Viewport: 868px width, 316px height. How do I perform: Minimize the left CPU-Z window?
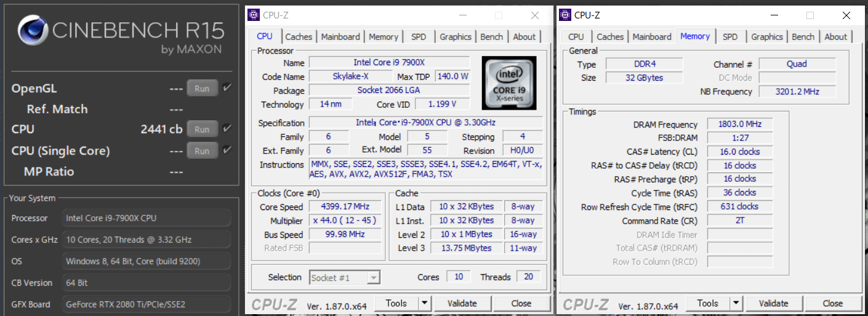(464, 15)
